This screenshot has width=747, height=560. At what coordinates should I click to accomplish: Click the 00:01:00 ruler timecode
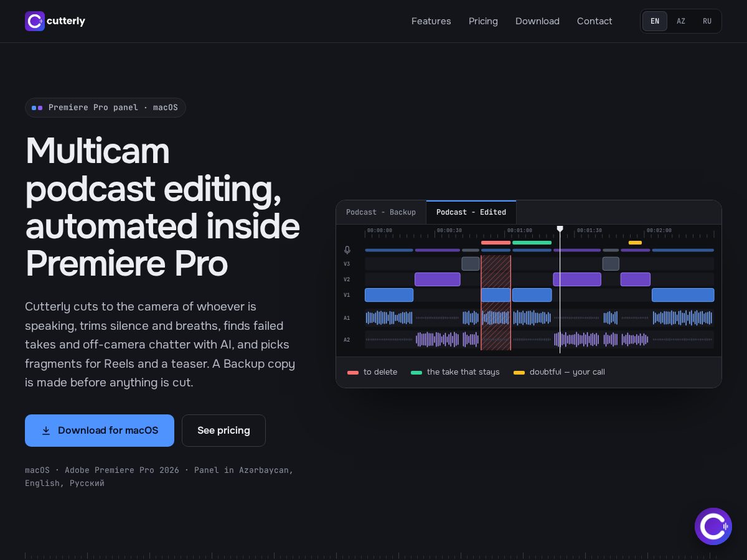coord(520,230)
